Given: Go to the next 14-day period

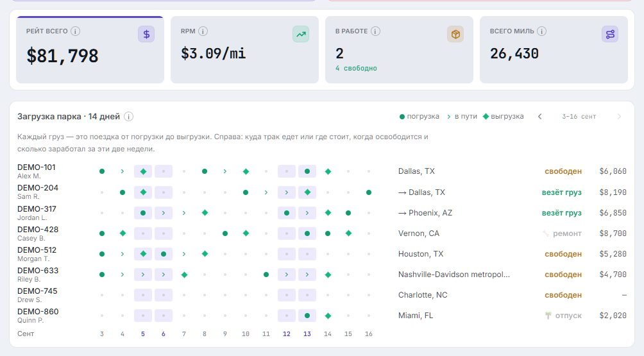Looking at the screenshot, I should (619, 117).
